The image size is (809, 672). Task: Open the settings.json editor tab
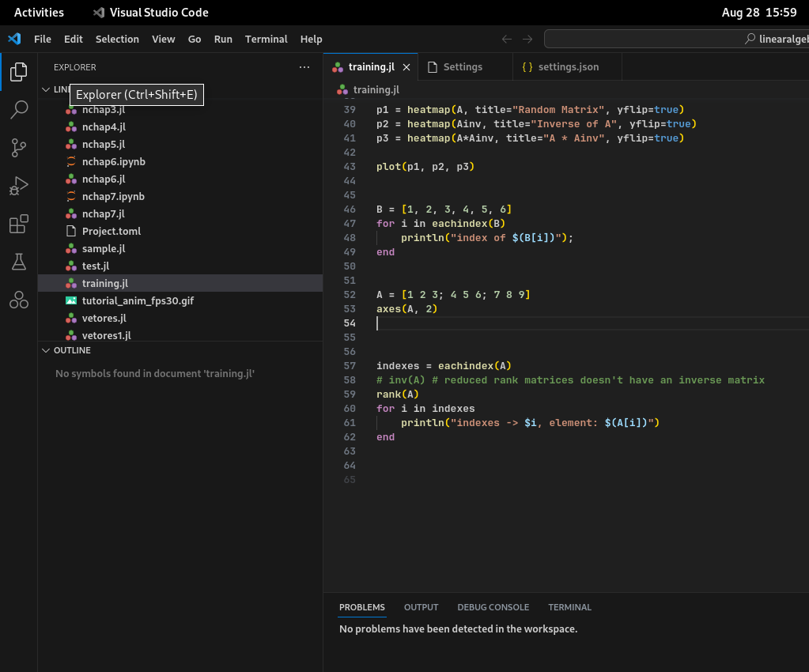[x=566, y=67]
